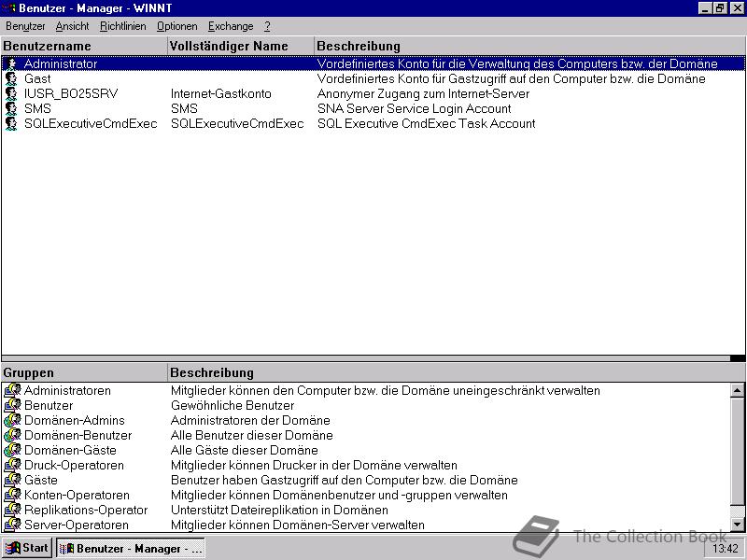Open the Ansicht menu
The image size is (747, 560).
(x=73, y=26)
